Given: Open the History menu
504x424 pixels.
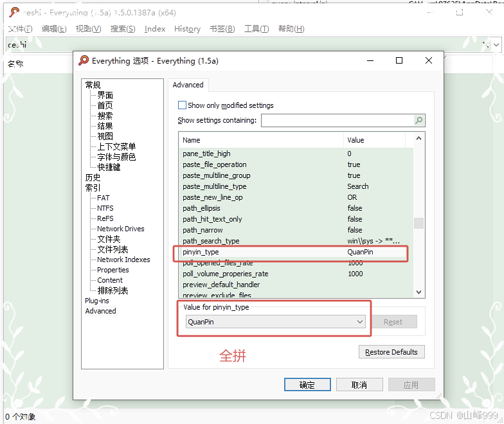Looking at the screenshot, I should (x=187, y=29).
